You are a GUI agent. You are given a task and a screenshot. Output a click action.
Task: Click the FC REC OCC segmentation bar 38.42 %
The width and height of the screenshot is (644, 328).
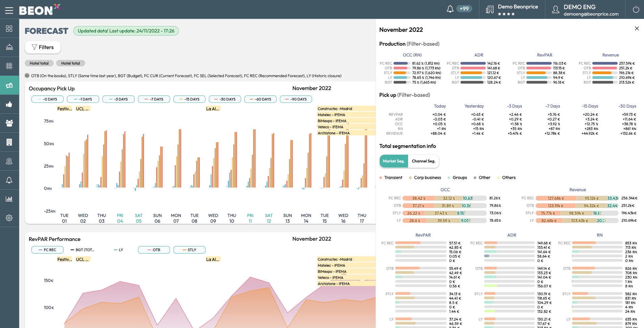pyautogui.click(x=419, y=198)
